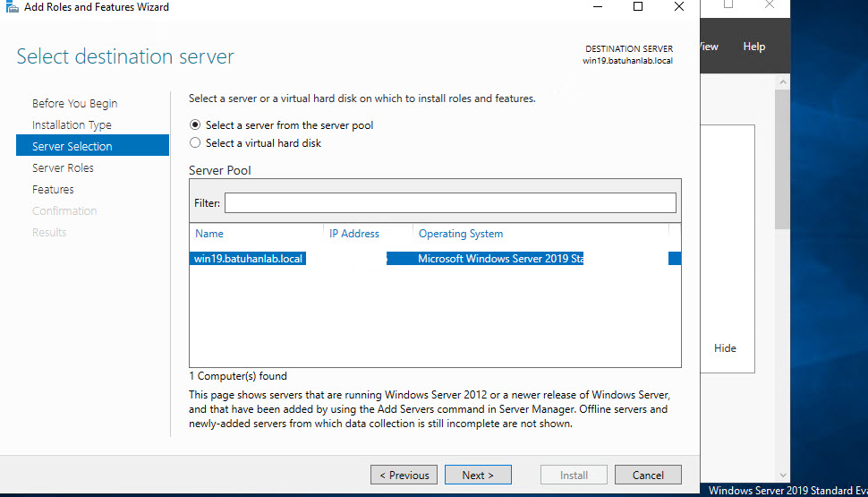Cancel the wizard
This screenshot has width=868, height=497.
(x=647, y=476)
